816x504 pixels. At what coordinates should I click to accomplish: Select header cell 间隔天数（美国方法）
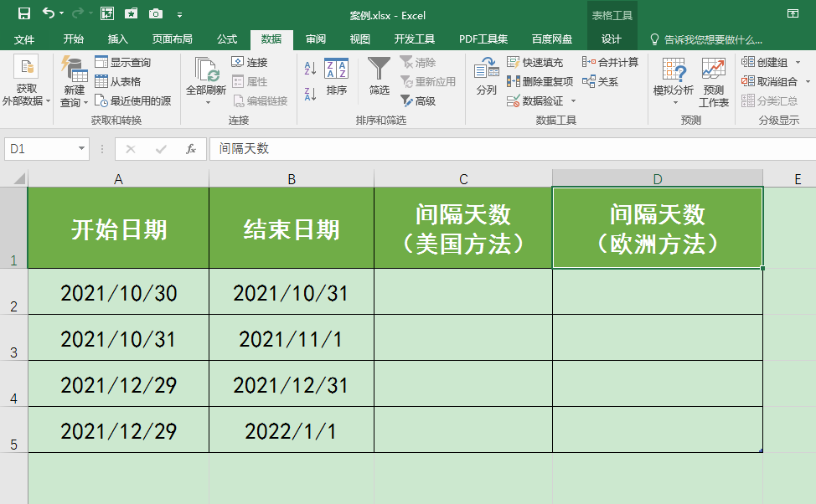463,228
